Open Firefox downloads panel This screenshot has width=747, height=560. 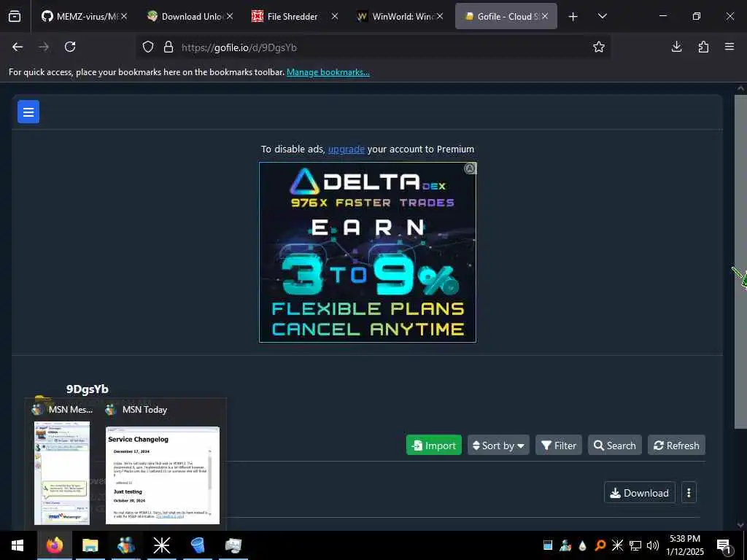(x=676, y=47)
